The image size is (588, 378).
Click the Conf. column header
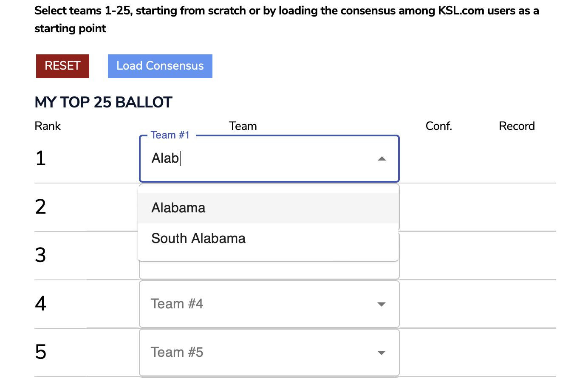click(x=438, y=126)
